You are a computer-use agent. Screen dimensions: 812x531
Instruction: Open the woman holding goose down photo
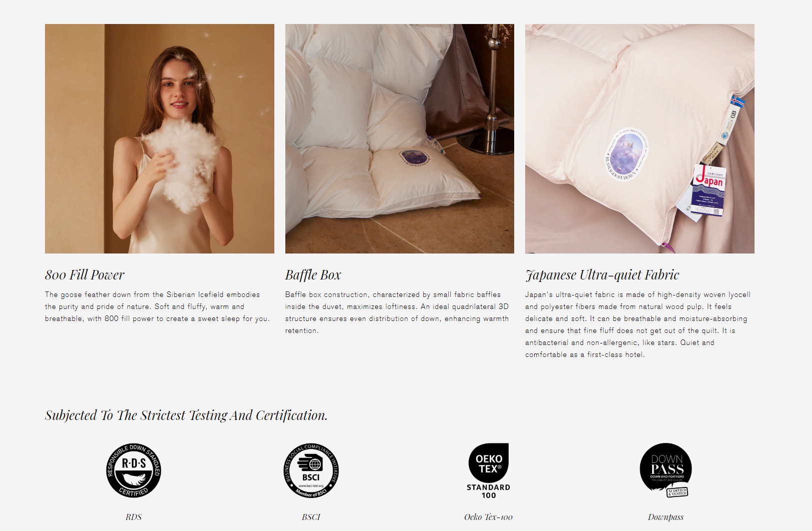pyautogui.click(x=159, y=138)
